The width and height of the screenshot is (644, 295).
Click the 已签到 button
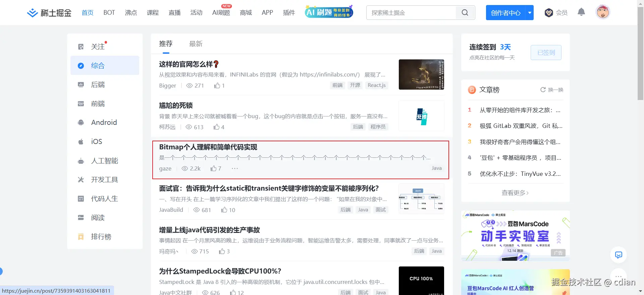(546, 53)
